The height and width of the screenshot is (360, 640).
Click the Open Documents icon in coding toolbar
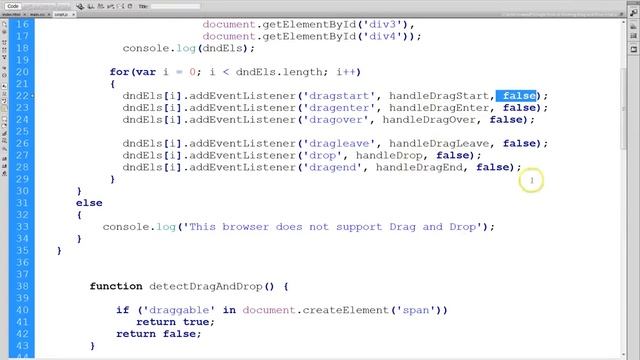[x=4, y=24]
